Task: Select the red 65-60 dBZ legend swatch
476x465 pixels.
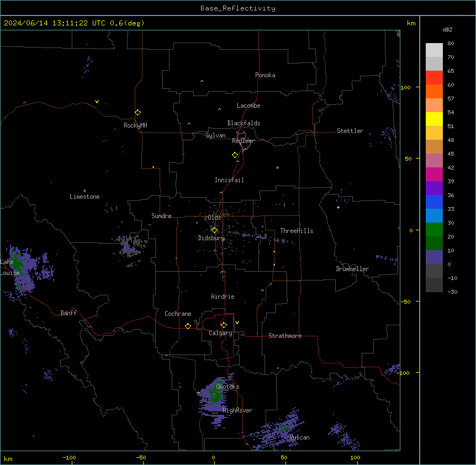Action: (x=434, y=78)
